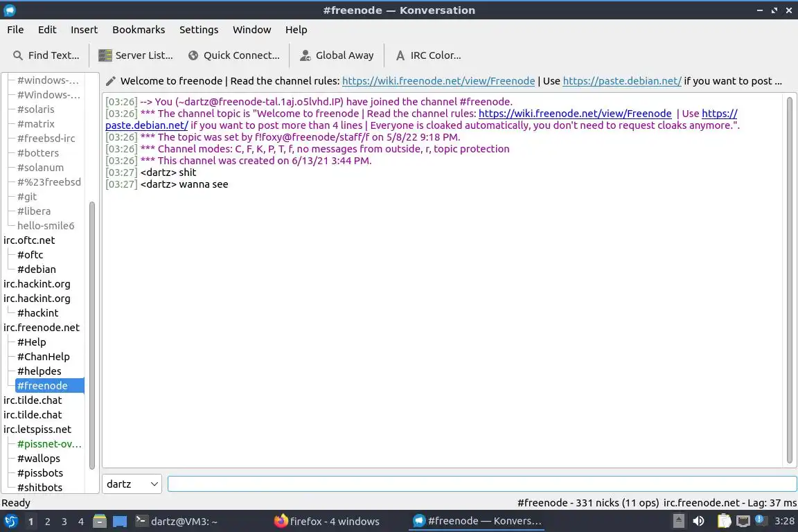The image size is (798, 532).
Task: Click the clipboard tray icon
Action: [724, 522]
